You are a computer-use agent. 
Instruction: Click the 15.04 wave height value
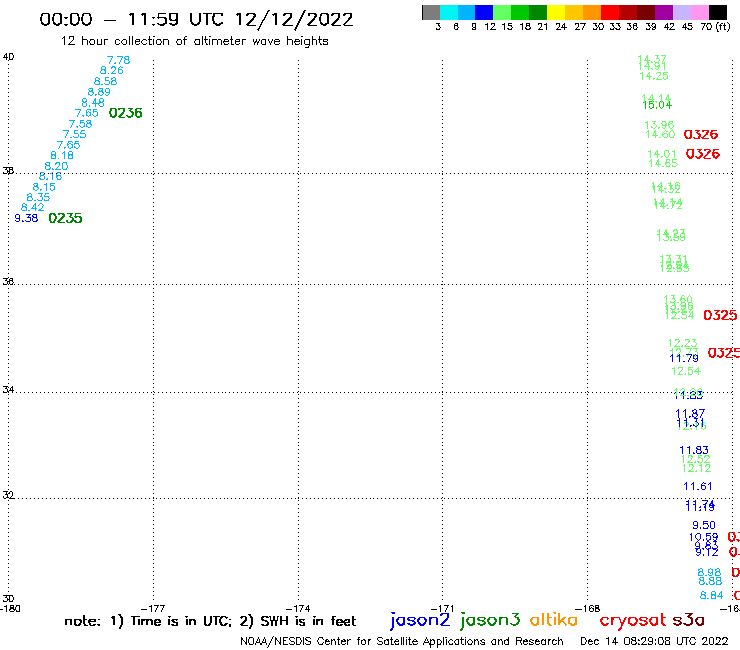[657, 105]
